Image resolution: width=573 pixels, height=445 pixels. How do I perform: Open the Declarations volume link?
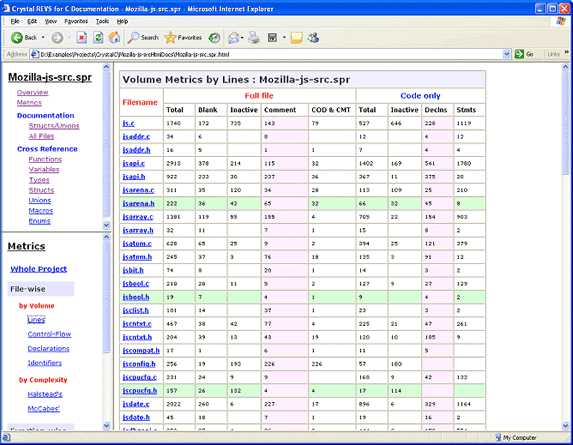click(x=49, y=349)
